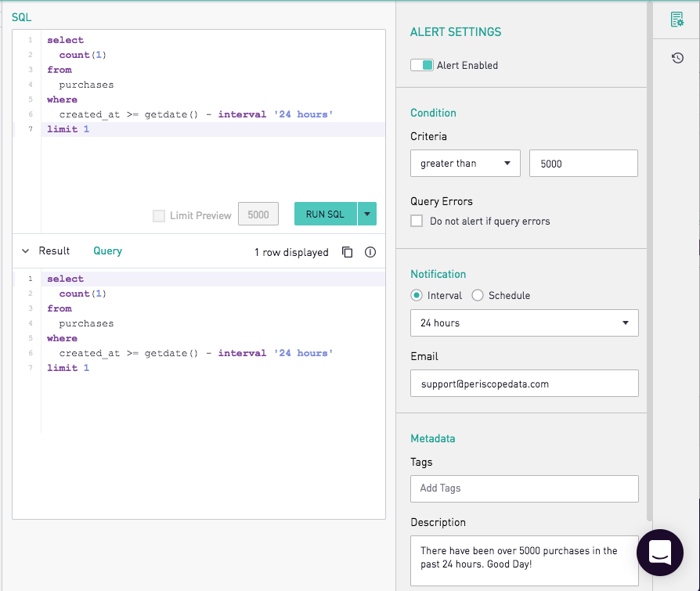
Task: Edit the alert Description text box
Action: click(x=525, y=560)
